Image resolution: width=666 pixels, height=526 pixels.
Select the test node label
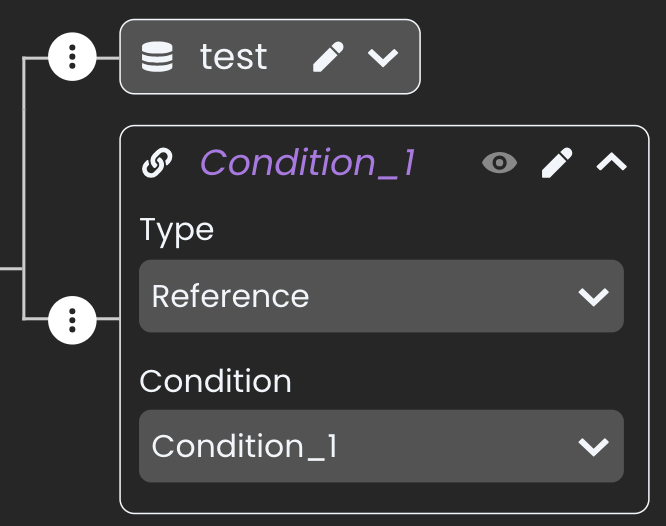point(233,57)
